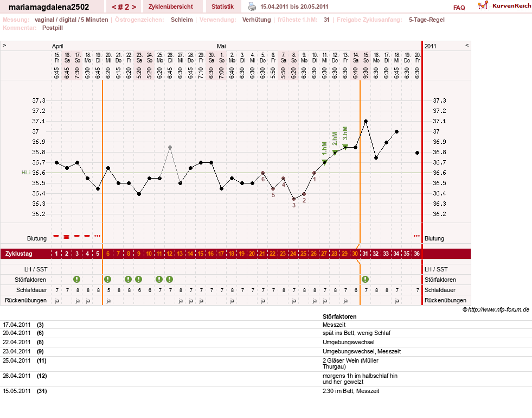The height and width of the screenshot is (418, 532).
Task: Open the KurvenReich logo link
Action: pos(504,6)
